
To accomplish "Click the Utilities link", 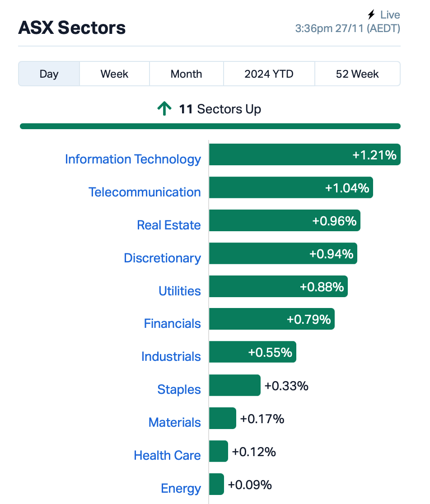I will [180, 291].
